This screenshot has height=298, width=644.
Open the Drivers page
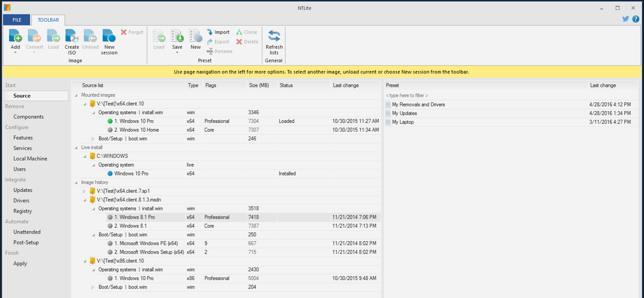coord(22,201)
